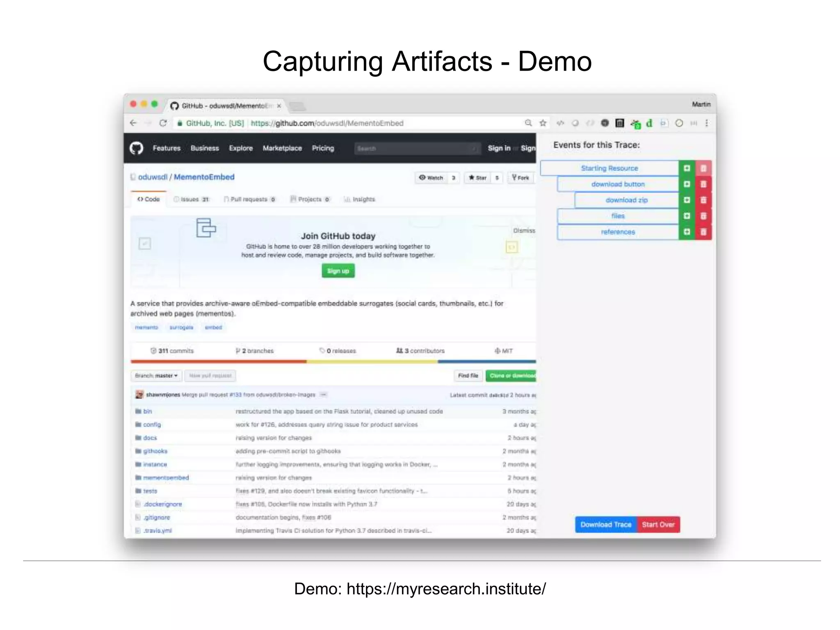
Task: Delete the files event
Action: pyautogui.click(x=703, y=216)
